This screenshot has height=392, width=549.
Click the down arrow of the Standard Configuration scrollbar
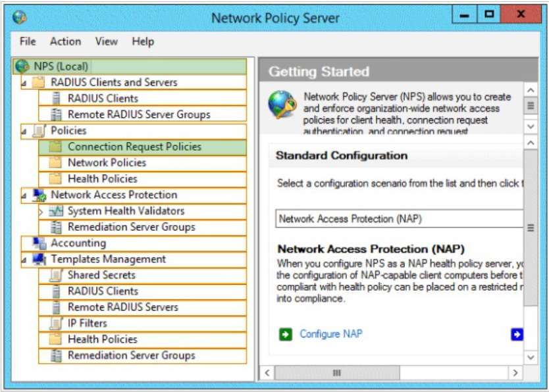(x=531, y=358)
